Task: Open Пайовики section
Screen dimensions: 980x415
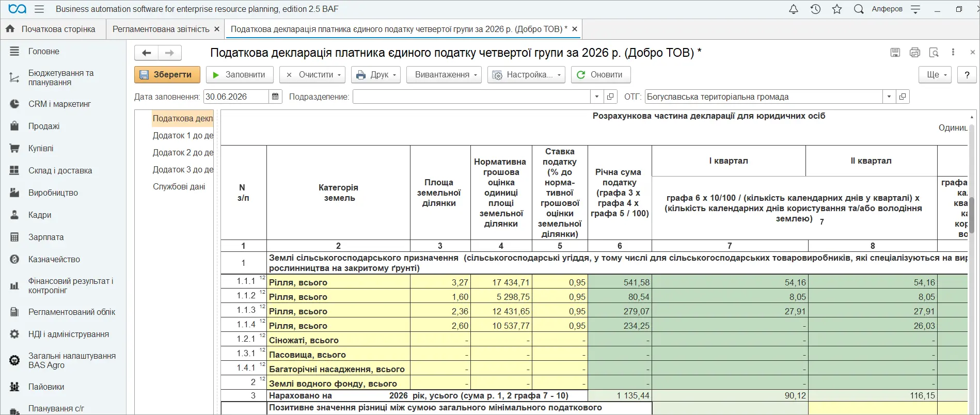Action: click(x=46, y=387)
